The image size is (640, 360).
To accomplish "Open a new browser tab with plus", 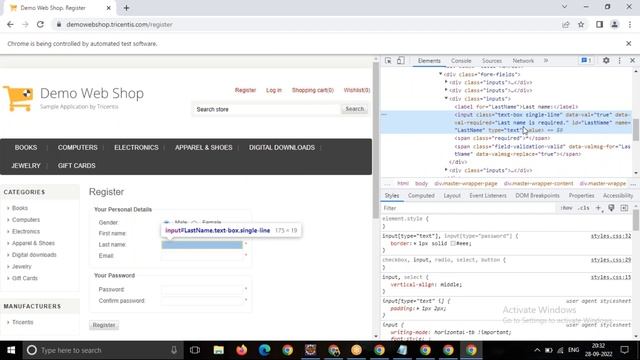I will 127,8.
